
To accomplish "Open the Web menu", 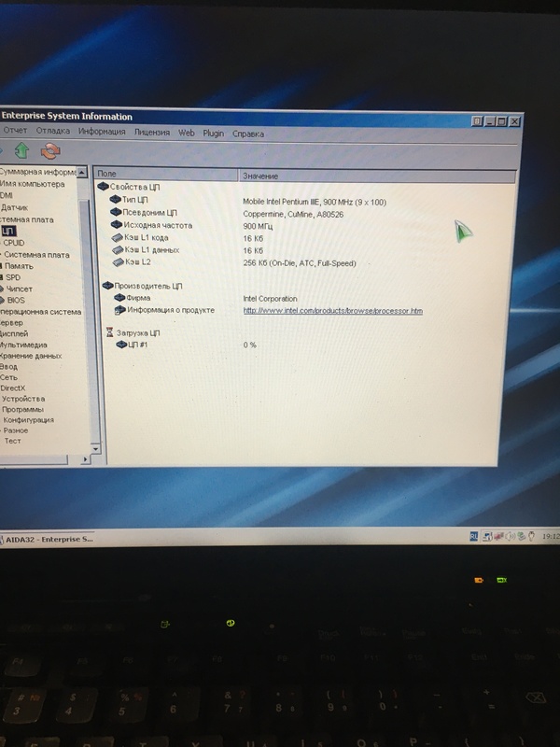I will tap(186, 133).
